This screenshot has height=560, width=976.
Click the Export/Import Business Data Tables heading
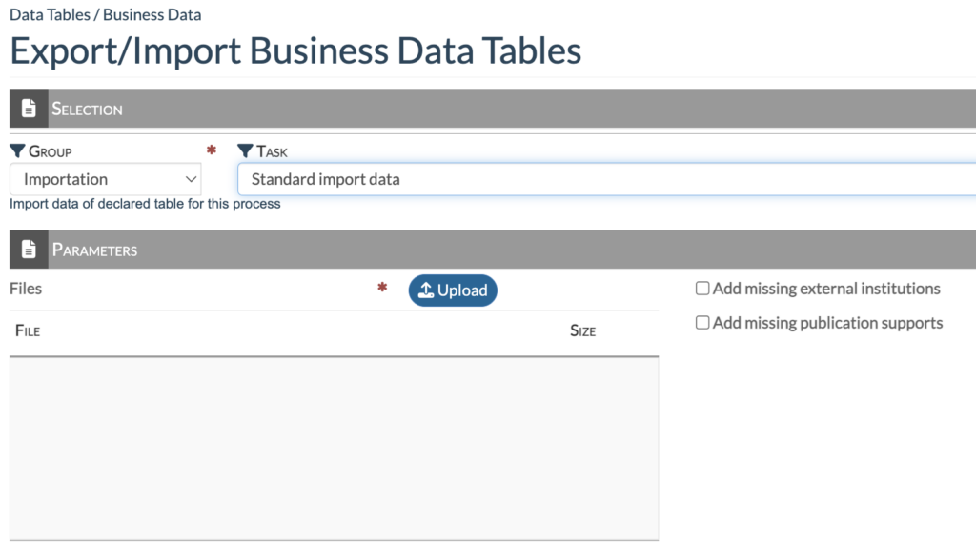point(295,50)
